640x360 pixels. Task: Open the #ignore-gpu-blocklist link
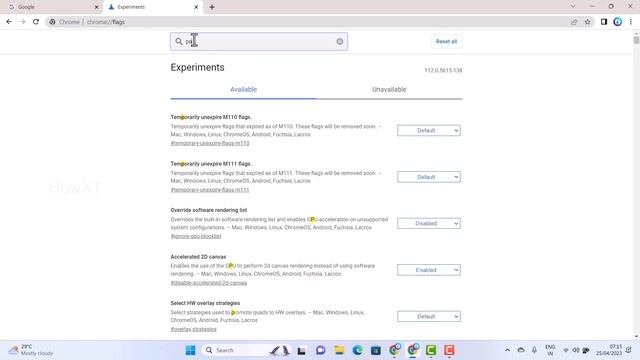[x=196, y=236]
